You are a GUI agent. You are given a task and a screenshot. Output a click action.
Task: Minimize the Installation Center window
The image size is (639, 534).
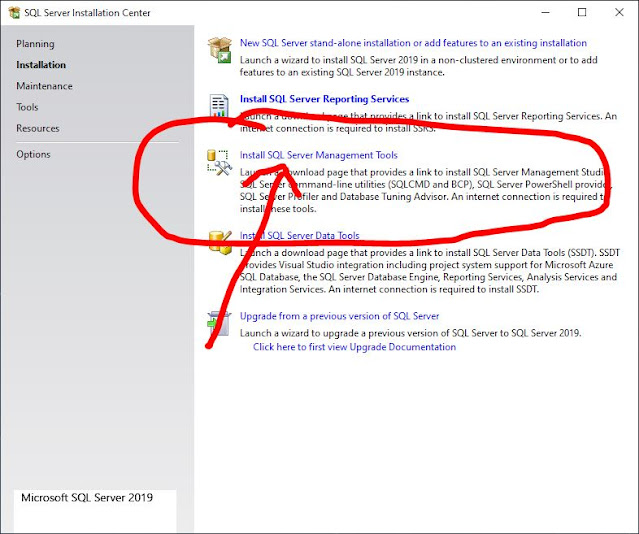point(545,13)
